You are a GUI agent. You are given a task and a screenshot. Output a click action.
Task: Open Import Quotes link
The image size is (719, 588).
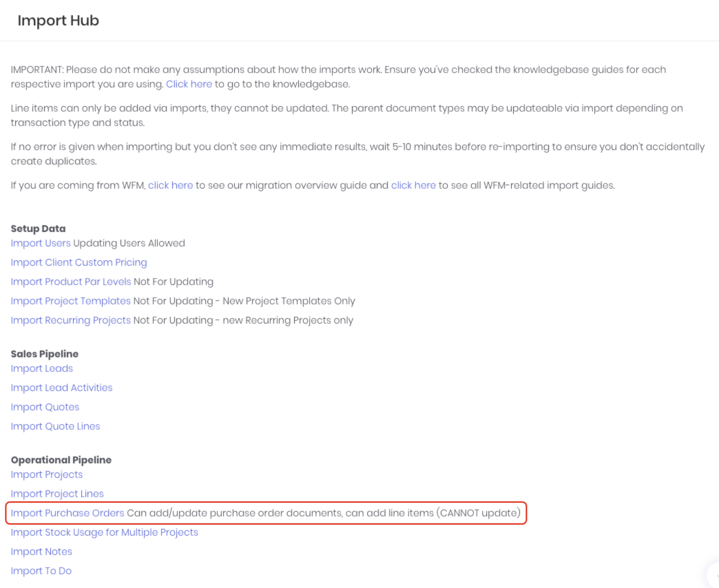click(45, 407)
